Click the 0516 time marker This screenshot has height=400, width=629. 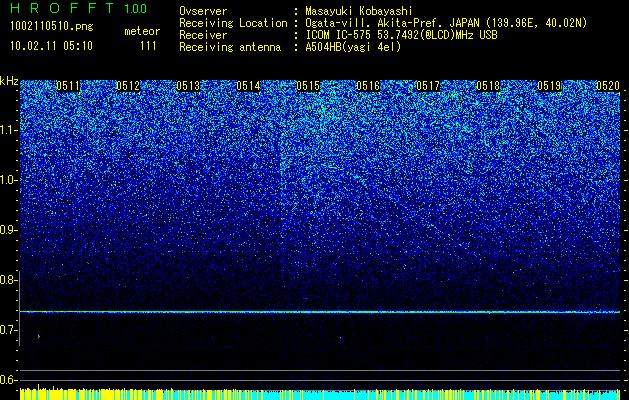pos(368,86)
